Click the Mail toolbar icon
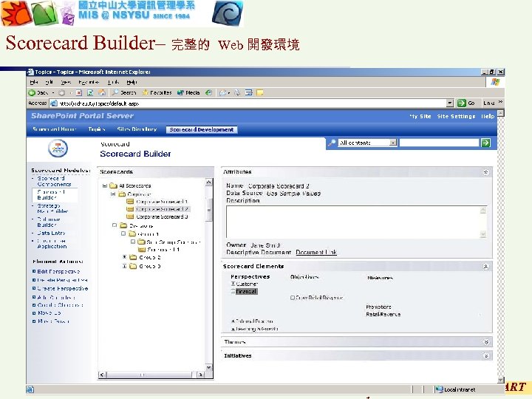Screen dimensions: 532x399 point(223,92)
